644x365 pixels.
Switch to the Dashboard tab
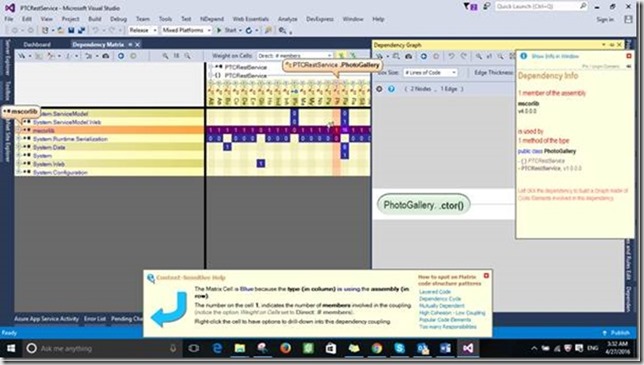[x=37, y=44]
